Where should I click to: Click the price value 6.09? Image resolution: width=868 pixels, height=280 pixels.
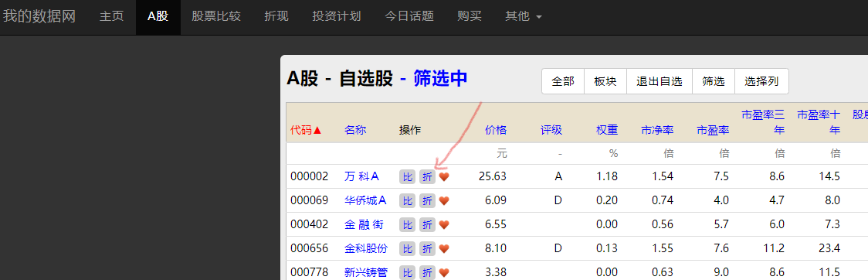point(496,200)
